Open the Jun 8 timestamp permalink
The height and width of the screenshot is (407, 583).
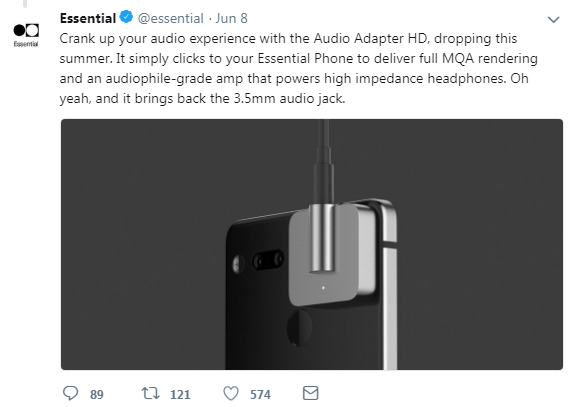[231, 18]
